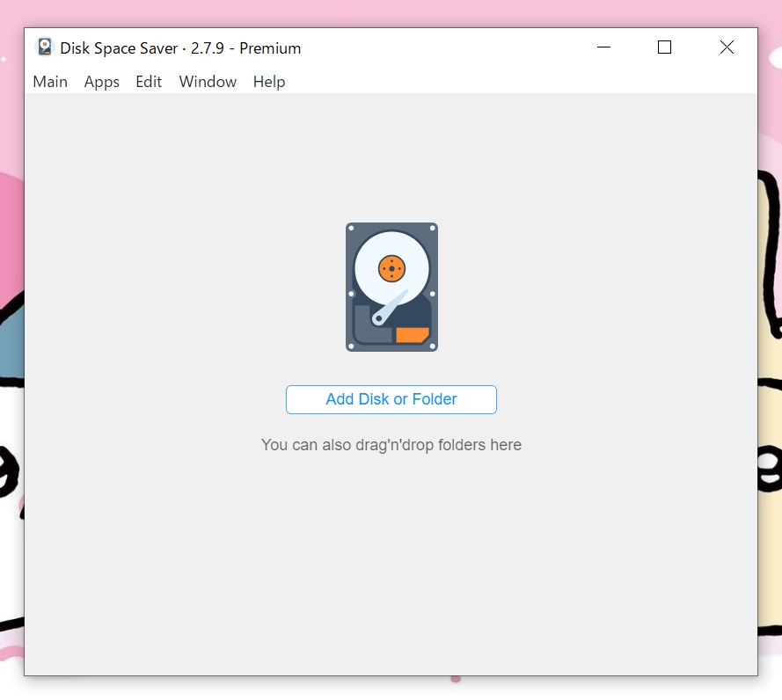
Task: Maximize the Disk Space Saver window
Action: tap(664, 47)
